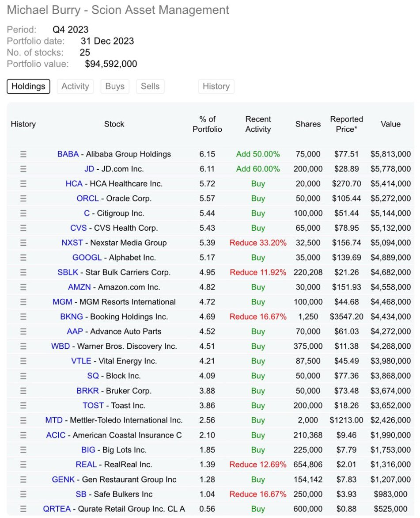This screenshot has height=518, width=420.
Task: Open history icon for Oracle Corp. row
Action: (23, 198)
